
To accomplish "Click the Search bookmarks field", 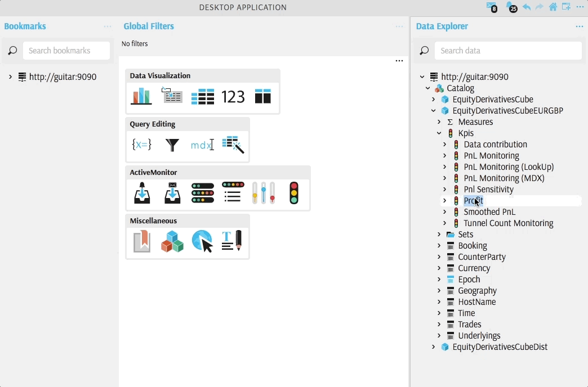I will click(x=66, y=51).
